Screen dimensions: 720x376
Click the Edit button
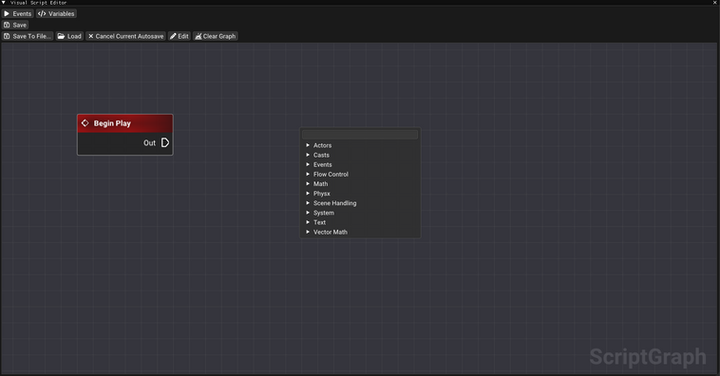pos(179,36)
